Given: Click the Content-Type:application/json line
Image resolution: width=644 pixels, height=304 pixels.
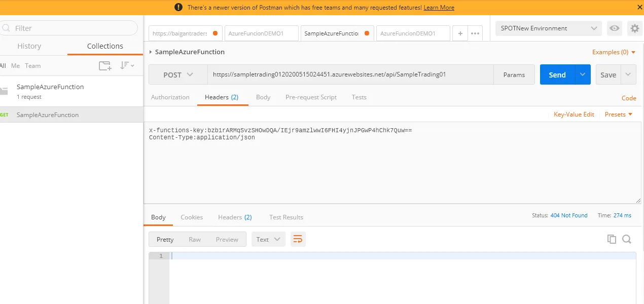Looking at the screenshot, I should [202, 137].
